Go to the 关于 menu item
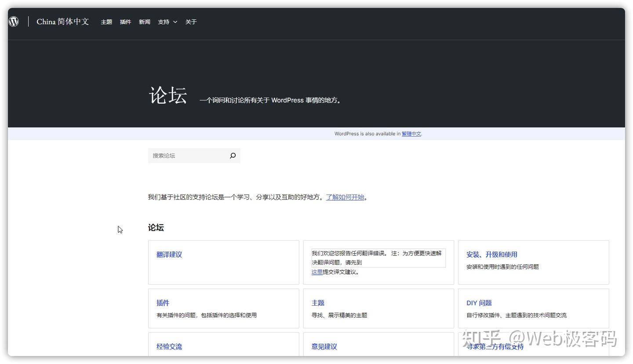Screen dimensions: 633x364 pos(191,22)
